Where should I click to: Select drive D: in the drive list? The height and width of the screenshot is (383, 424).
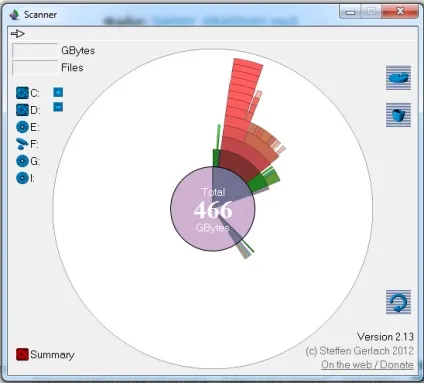[x=28, y=110]
